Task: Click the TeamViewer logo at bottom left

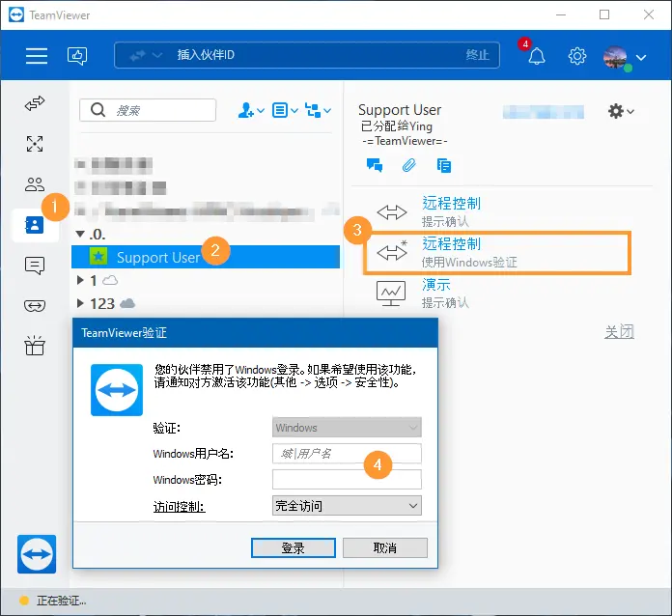Action: pyautogui.click(x=37, y=554)
